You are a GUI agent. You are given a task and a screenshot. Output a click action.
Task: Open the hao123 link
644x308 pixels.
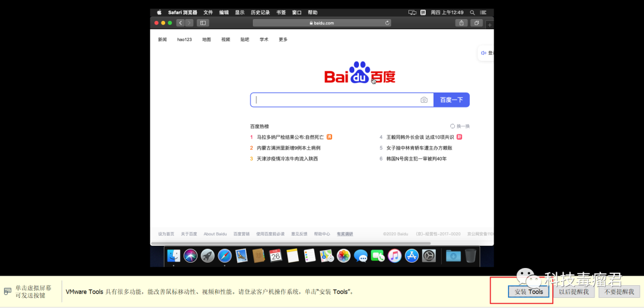[184, 39]
